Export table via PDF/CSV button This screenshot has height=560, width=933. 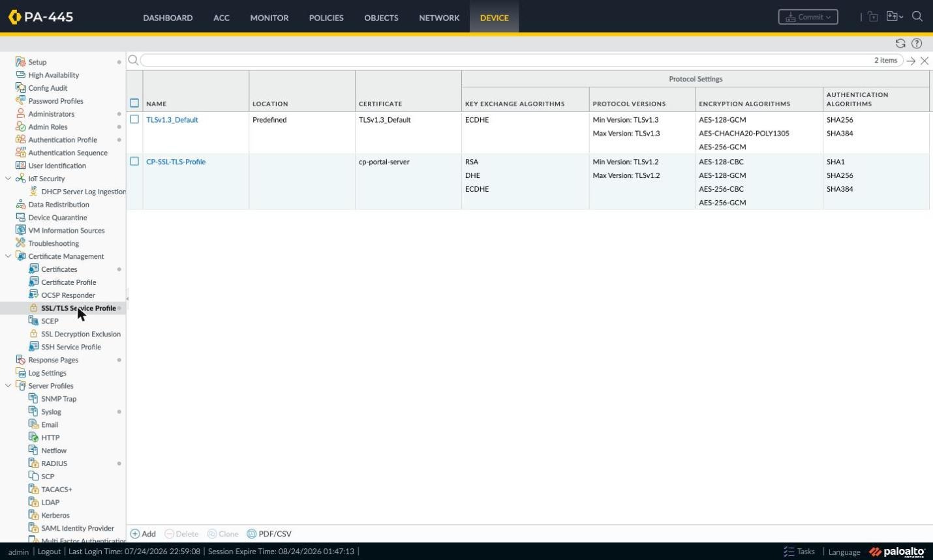click(x=269, y=533)
